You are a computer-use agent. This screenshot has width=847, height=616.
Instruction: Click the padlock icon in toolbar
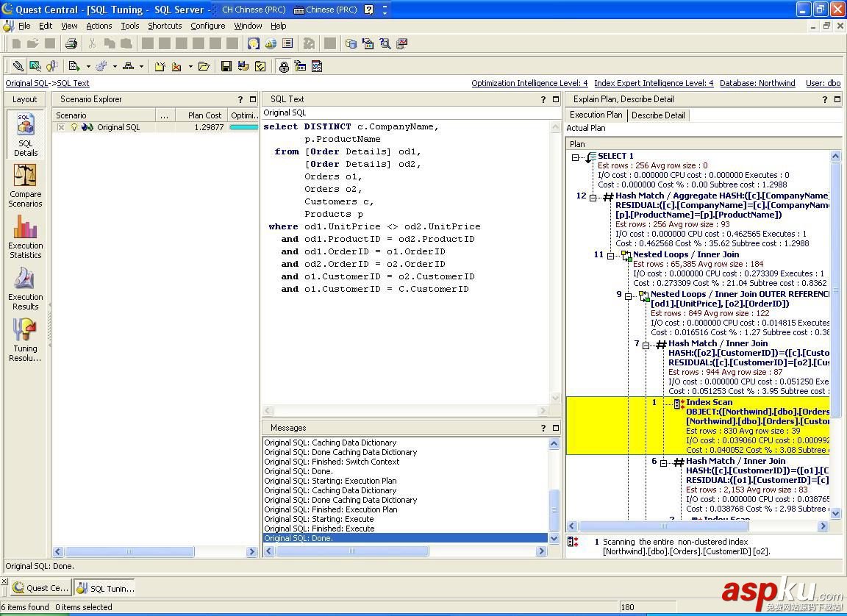tap(284, 66)
